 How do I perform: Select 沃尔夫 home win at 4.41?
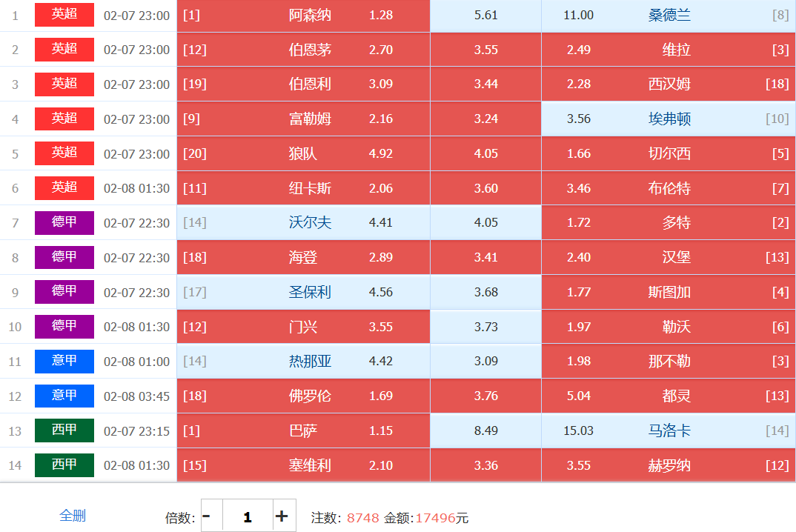pos(302,223)
